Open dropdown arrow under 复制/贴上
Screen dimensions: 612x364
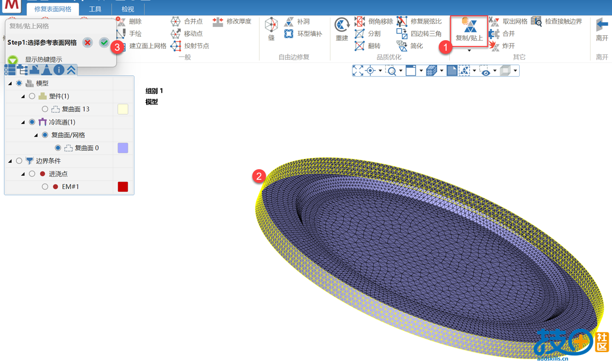click(469, 51)
